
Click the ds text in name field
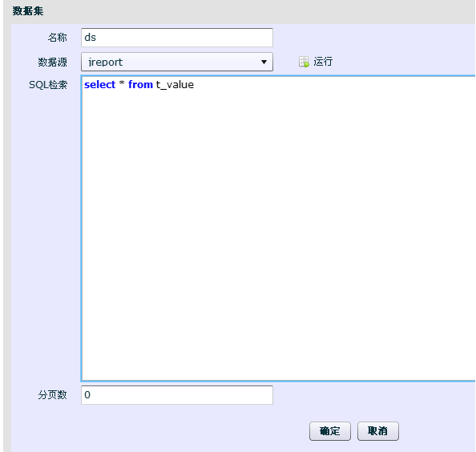(91, 38)
